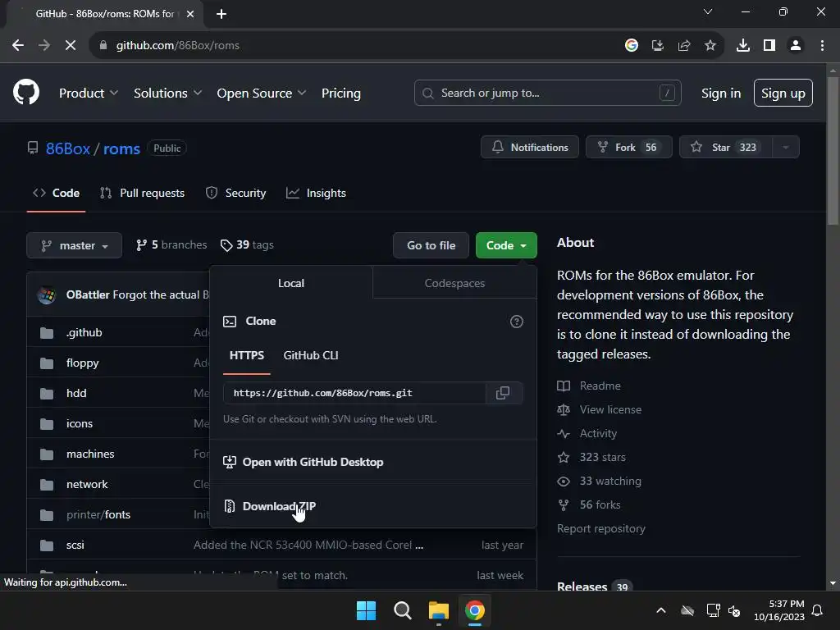Click the 5 branches link
840x630 pixels.
click(171, 244)
